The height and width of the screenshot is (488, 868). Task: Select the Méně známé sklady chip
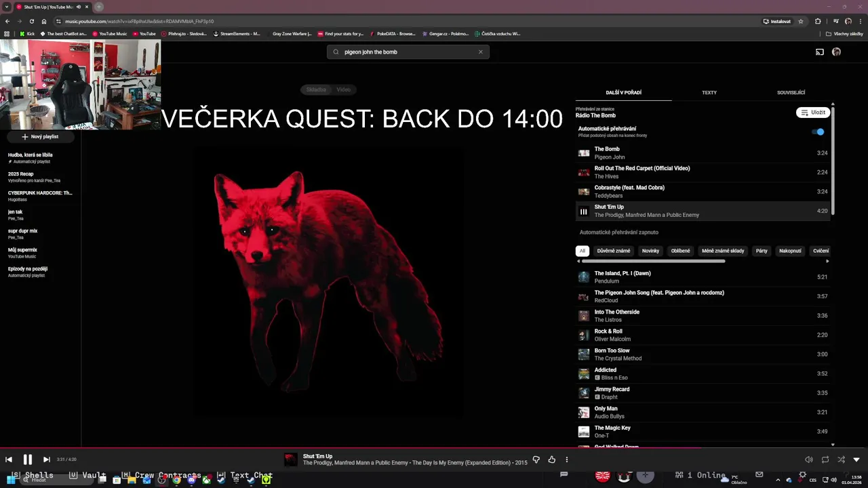click(723, 251)
